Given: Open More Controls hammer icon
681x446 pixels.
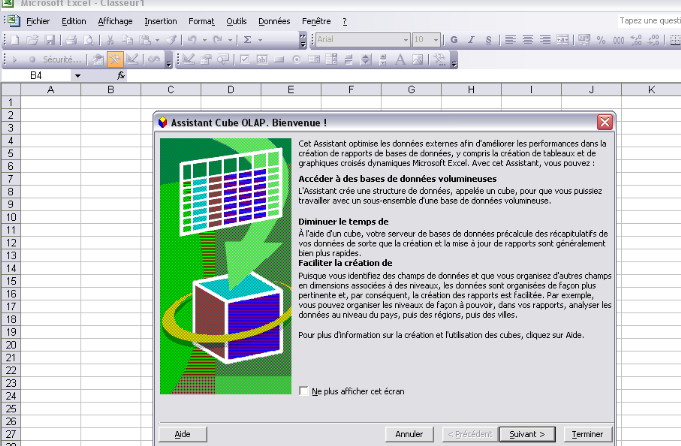Looking at the screenshot, I should 440,59.
